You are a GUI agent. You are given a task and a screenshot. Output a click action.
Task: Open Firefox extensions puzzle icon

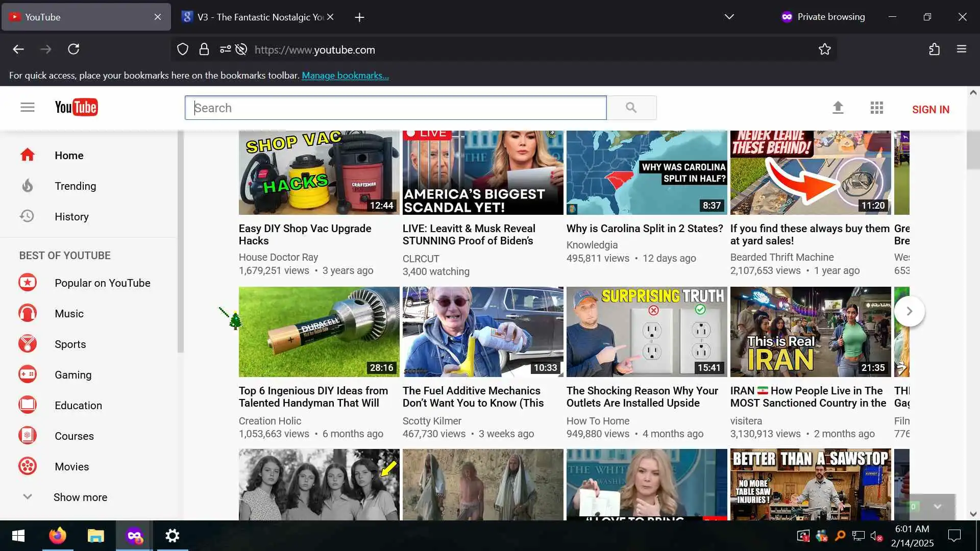click(x=934, y=49)
